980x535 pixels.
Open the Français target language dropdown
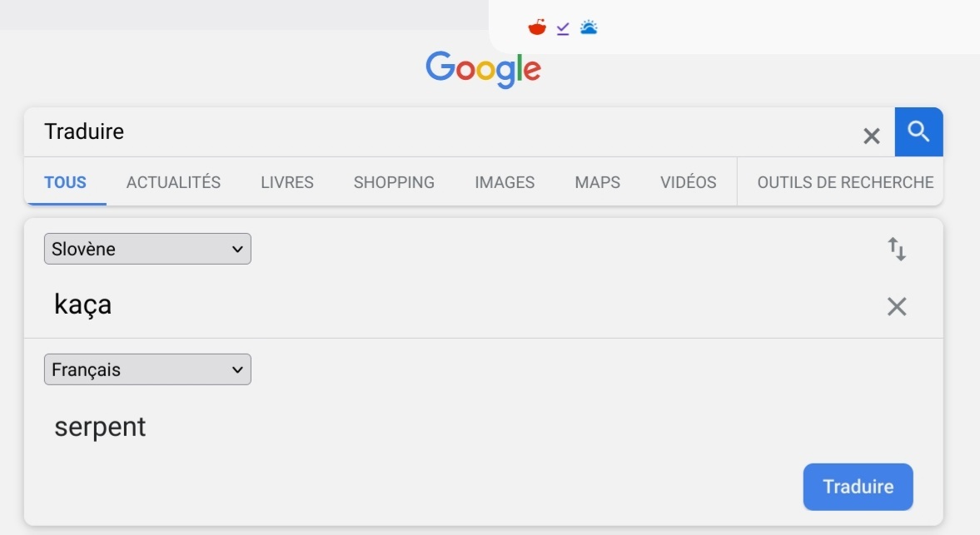[147, 369]
